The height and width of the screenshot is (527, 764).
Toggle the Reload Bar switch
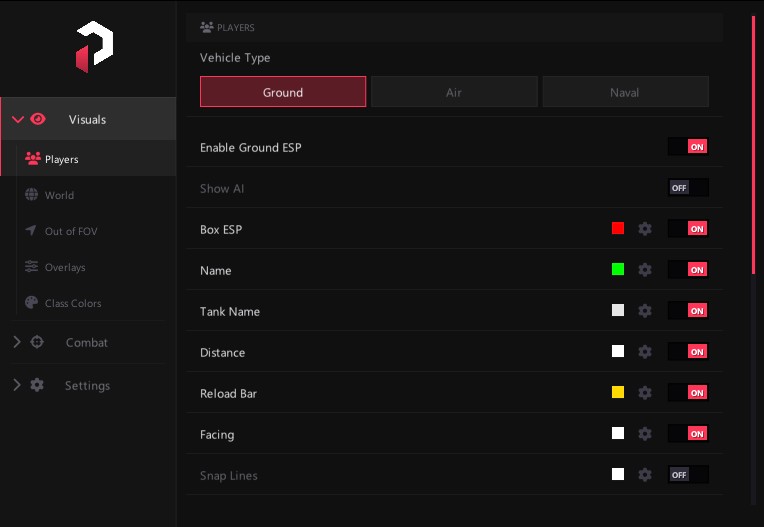[x=688, y=393]
